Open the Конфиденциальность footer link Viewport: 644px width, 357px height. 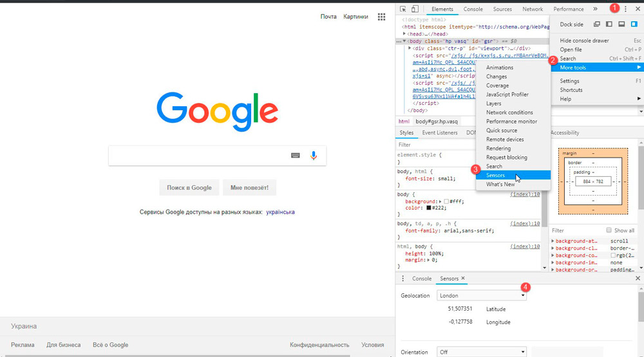pos(319,345)
